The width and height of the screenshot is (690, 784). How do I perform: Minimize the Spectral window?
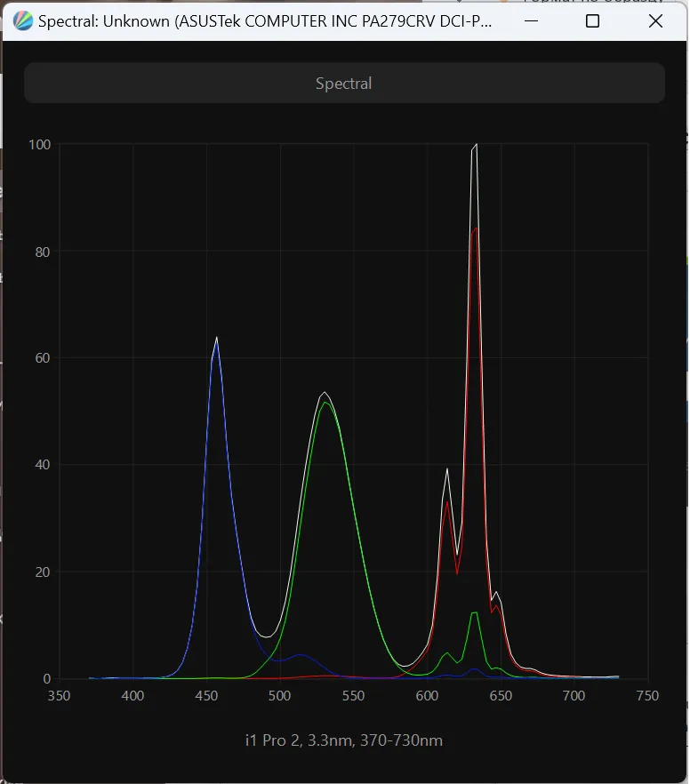[531, 21]
